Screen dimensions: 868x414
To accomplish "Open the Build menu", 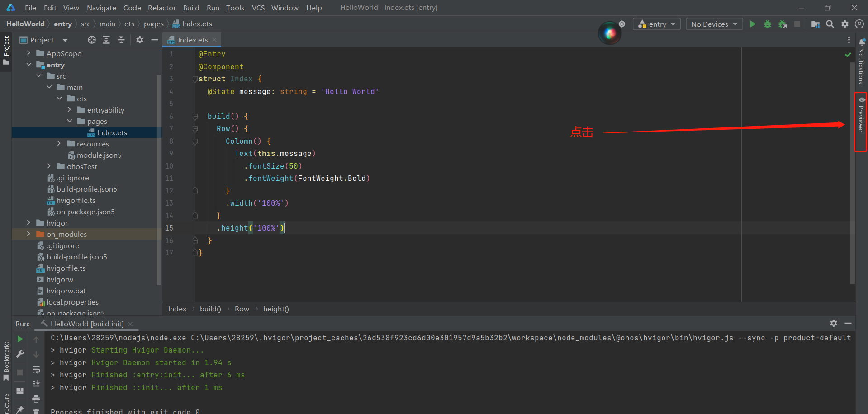I will tap(191, 8).
